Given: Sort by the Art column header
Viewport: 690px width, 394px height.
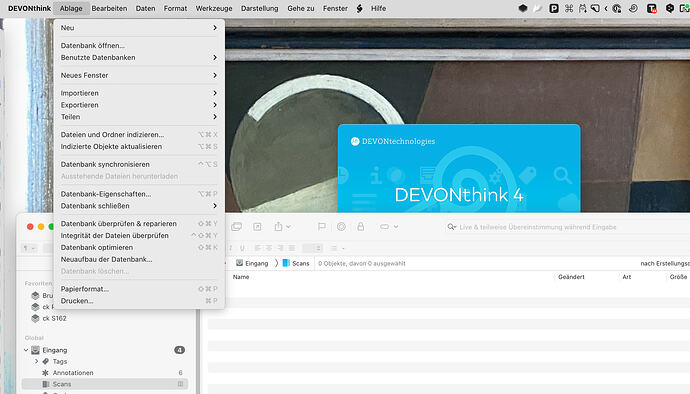Looking at the screenshot, I should tap(627, 277).
